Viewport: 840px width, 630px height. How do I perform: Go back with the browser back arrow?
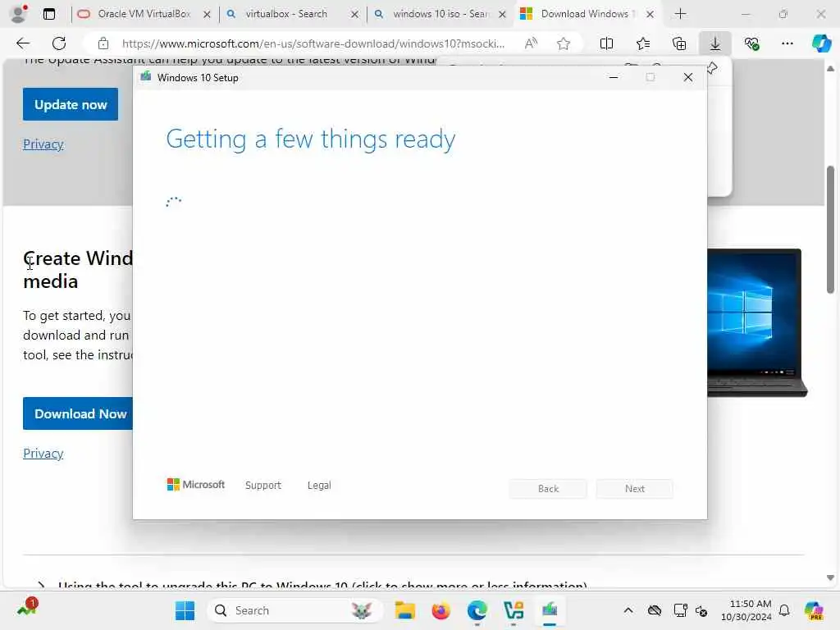point(23,43)
